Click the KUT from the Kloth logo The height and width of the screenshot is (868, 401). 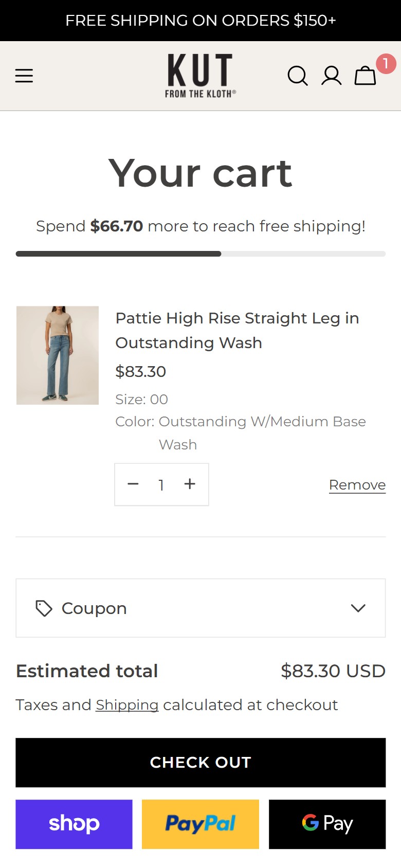point(200,76)
